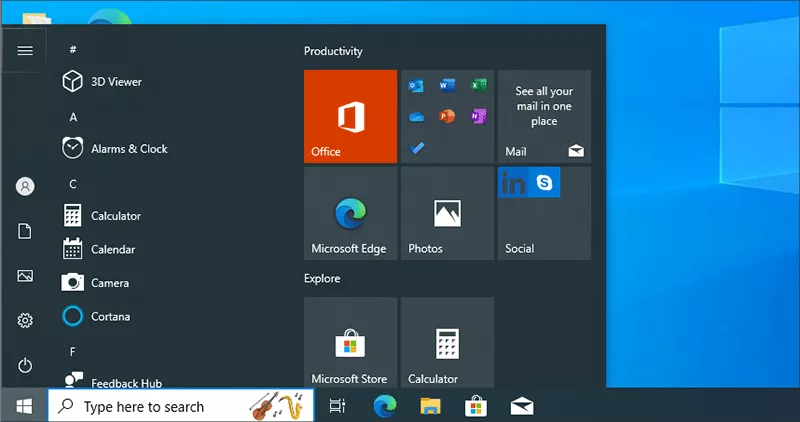
Task: Launch Alarms & Clock app
Action: pos(115,148)
